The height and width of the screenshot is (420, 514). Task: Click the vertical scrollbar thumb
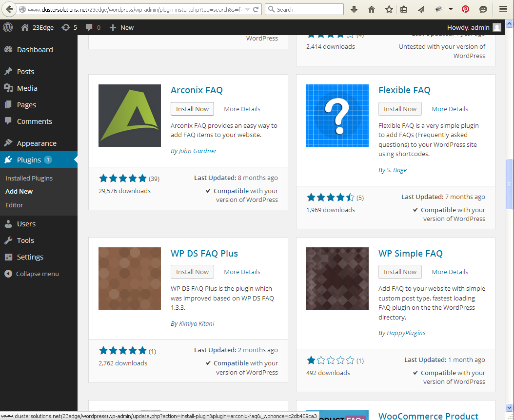click(509, 184)
